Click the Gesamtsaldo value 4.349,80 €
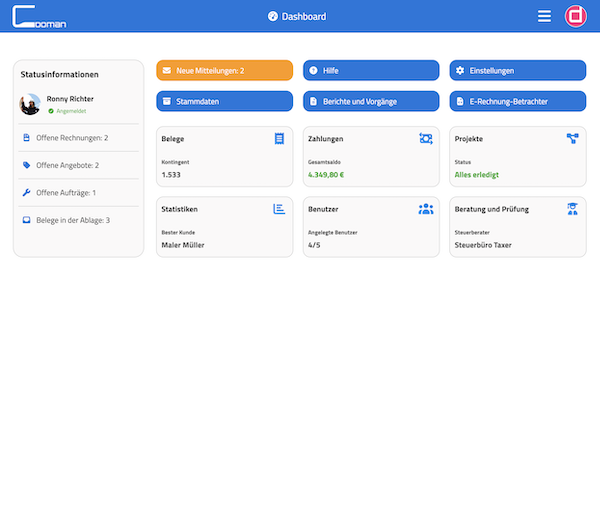Viewport: 600px width, 517px height. tap(326, 175)
